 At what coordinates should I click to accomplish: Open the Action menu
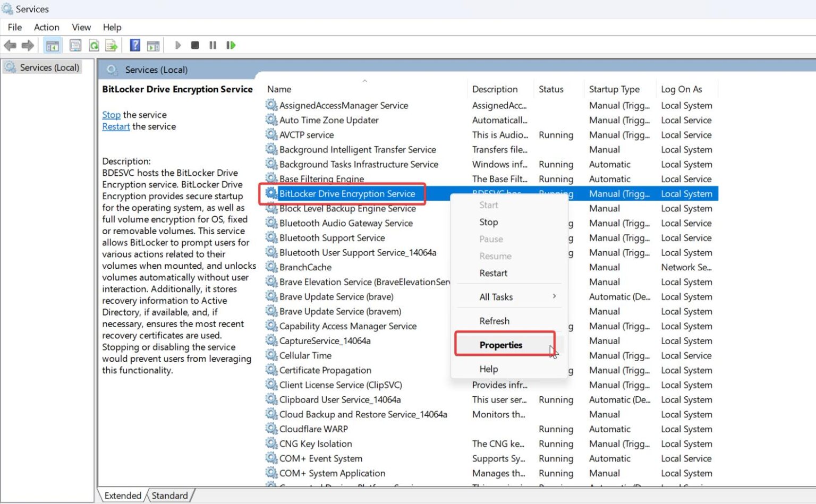pos(46,27)
